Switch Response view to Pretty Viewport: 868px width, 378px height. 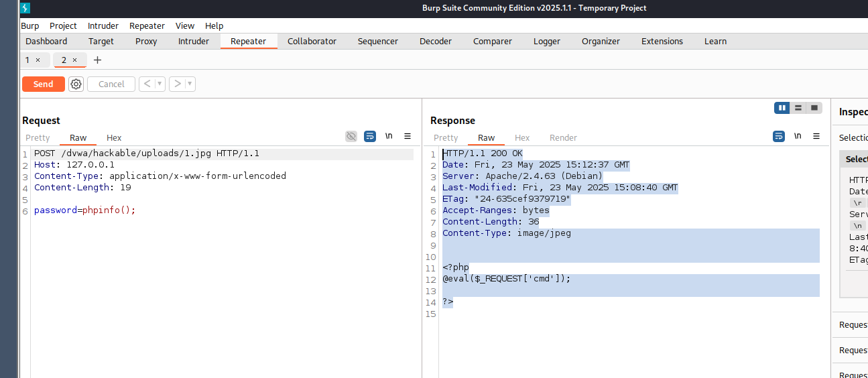click(446, 137)
